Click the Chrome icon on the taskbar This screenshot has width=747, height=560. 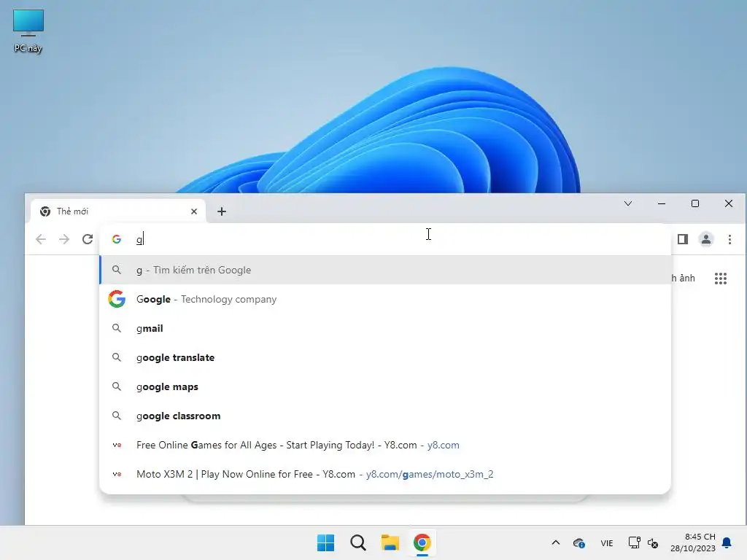click(x=422, y=542)
